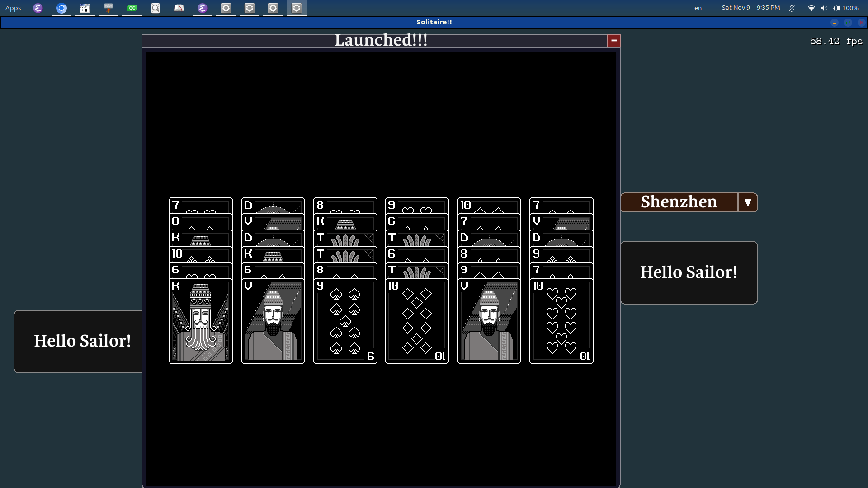This screenshot has height=488, width=868.
Task: Click the first Emacs icon in the panel
Action: click(x=38, y=8)
